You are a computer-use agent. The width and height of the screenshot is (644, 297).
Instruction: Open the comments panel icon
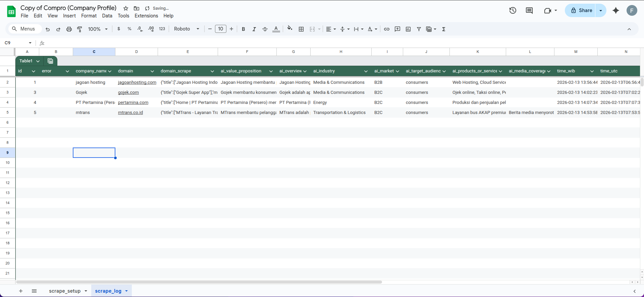tap(529, 10)
